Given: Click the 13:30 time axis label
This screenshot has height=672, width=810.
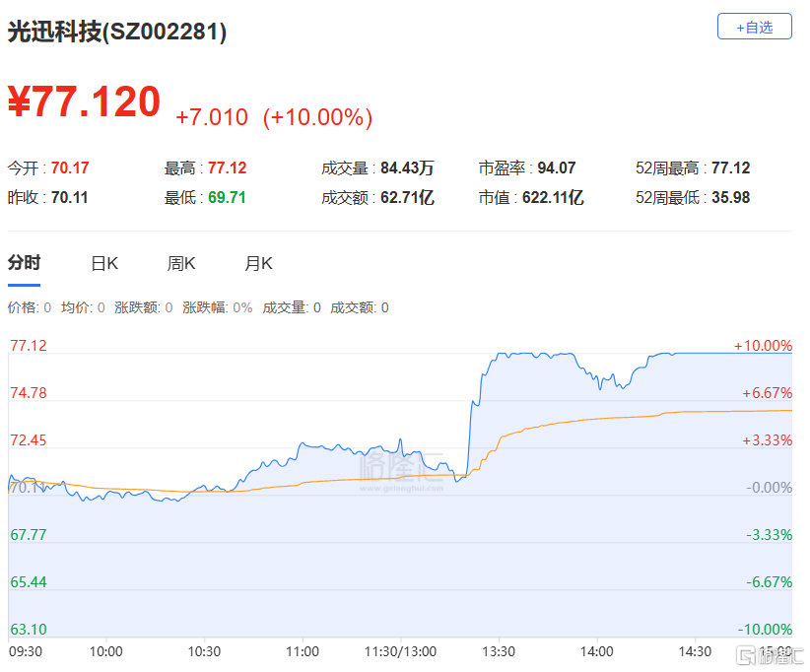Looking at the screenshot, I should click(x=499, y=652).
